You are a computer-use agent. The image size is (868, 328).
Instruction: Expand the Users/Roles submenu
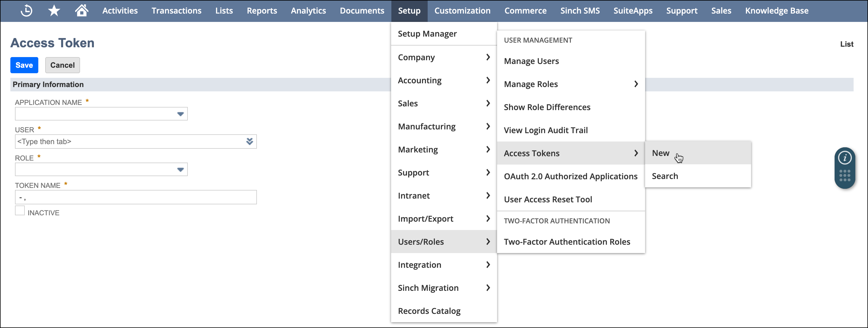point(444,242)
